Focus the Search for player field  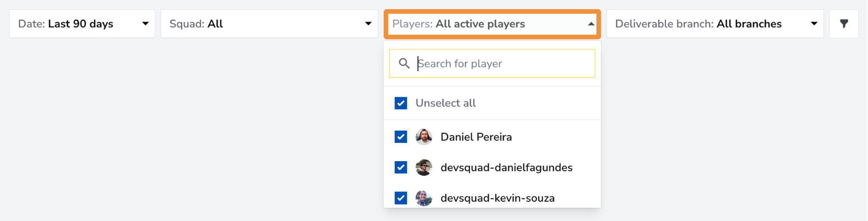492,63
